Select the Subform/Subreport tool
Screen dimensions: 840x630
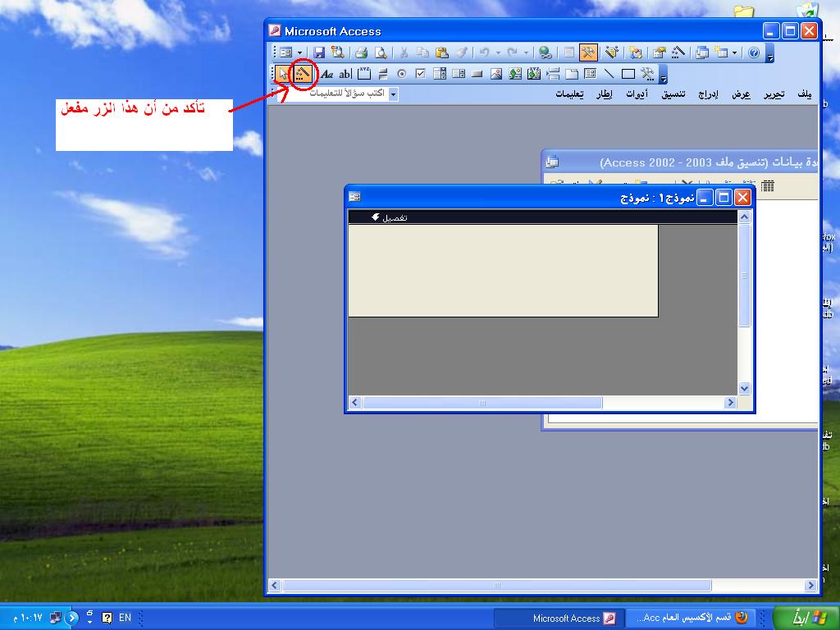[x=591, y=74]
